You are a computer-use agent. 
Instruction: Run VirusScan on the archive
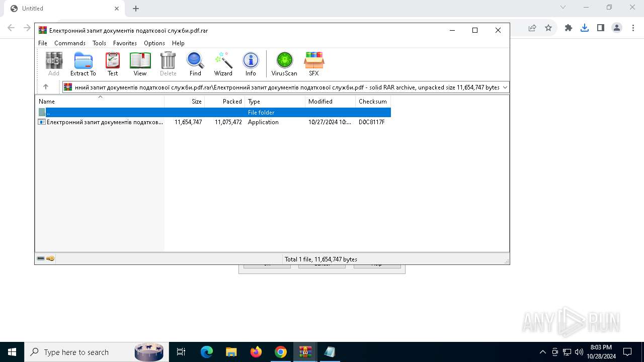[284, 64]
